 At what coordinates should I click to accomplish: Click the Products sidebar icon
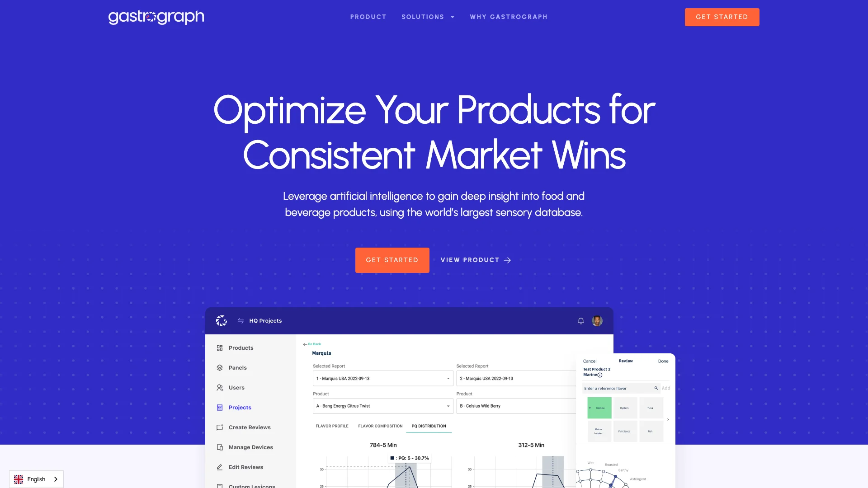[219, 347]
